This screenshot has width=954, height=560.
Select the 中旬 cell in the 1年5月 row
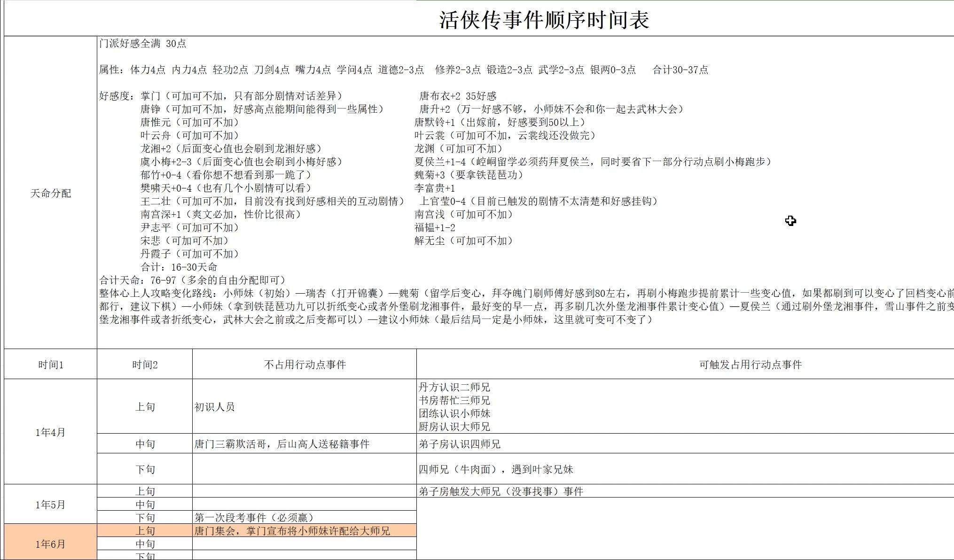coord(145,505)
